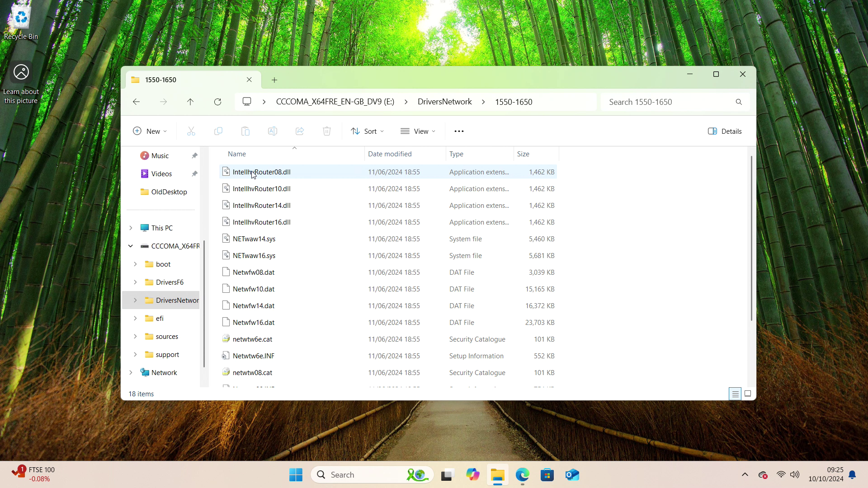This screenshot has width=868, height=488.
Task: Open the notification bell
Action: tap(852, 474)
